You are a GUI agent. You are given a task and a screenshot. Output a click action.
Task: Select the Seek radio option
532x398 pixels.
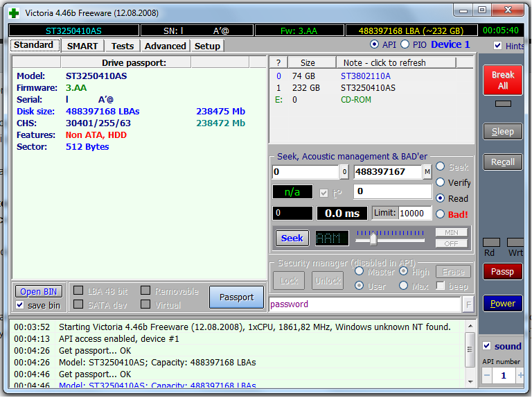pos(441,166)
